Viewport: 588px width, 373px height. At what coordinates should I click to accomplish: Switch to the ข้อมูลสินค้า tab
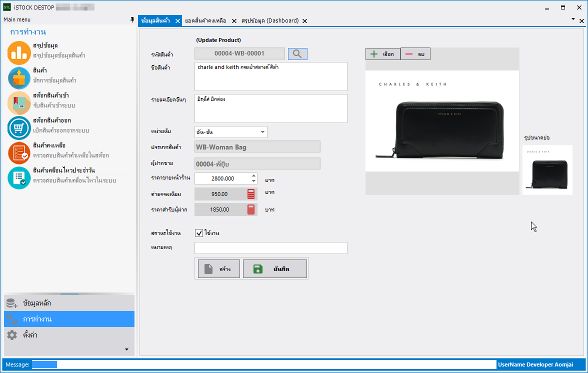(155, 20)
